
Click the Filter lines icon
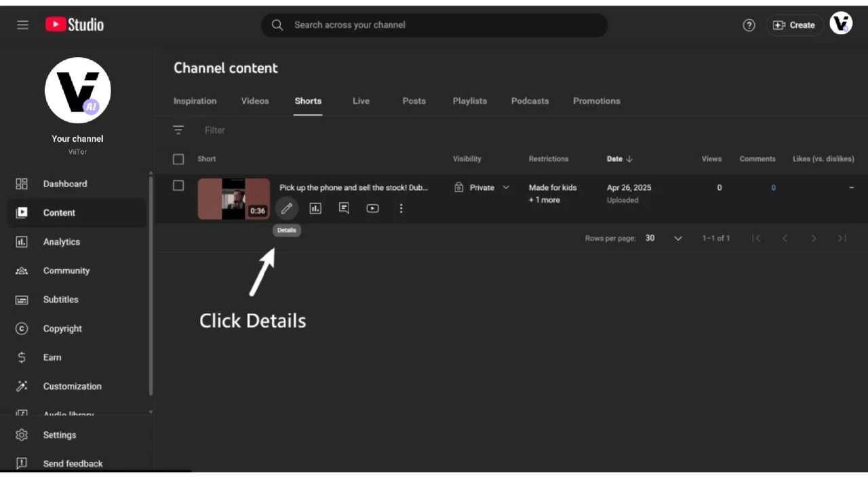click(x=178, y=130)
